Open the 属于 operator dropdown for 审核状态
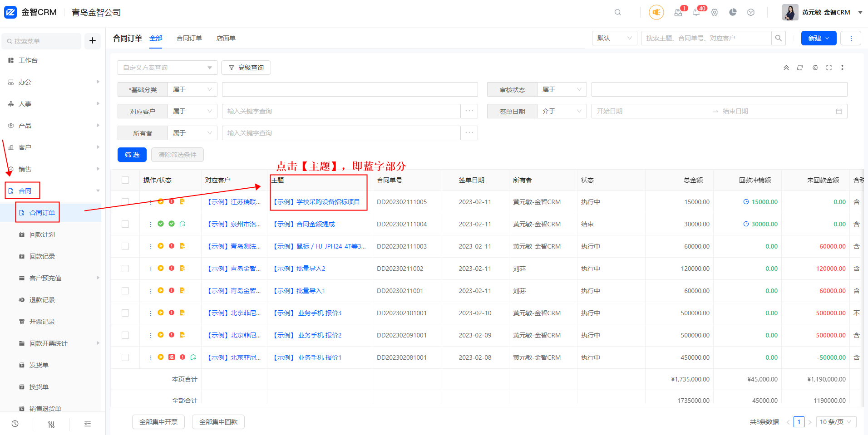This screenshot has height=435, width=868. [x=562, y=89]
